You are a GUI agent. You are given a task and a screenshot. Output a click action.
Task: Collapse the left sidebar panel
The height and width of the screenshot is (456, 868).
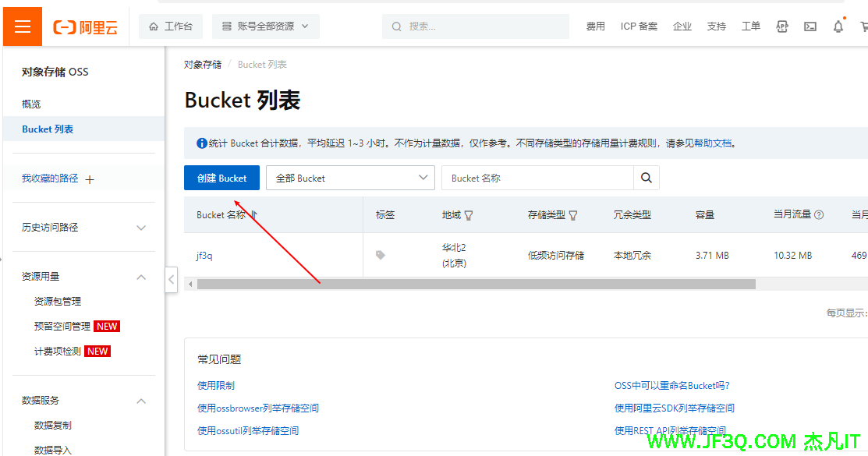click(172, 279)
